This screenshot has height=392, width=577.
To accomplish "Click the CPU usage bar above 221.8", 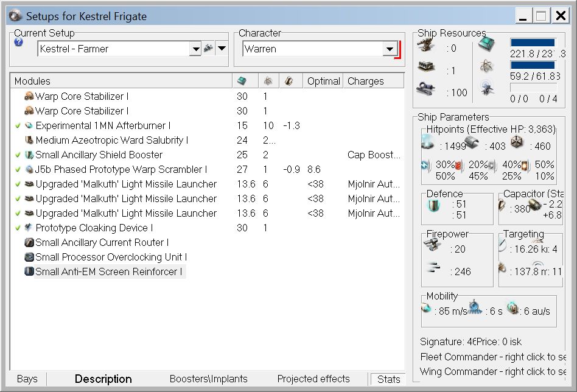I will (533, 43).
